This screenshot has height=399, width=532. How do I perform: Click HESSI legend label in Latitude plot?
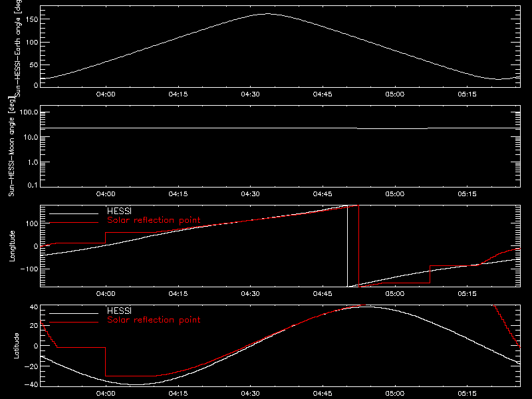point(119,311)
